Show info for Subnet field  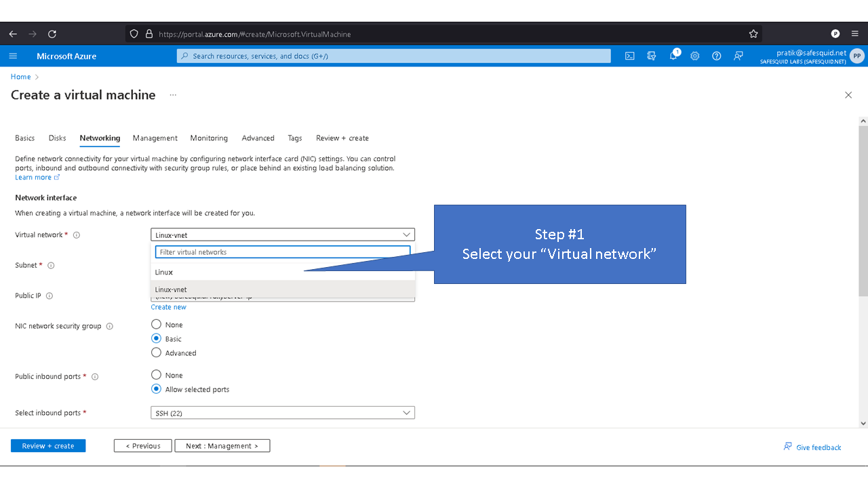point(51,266)
